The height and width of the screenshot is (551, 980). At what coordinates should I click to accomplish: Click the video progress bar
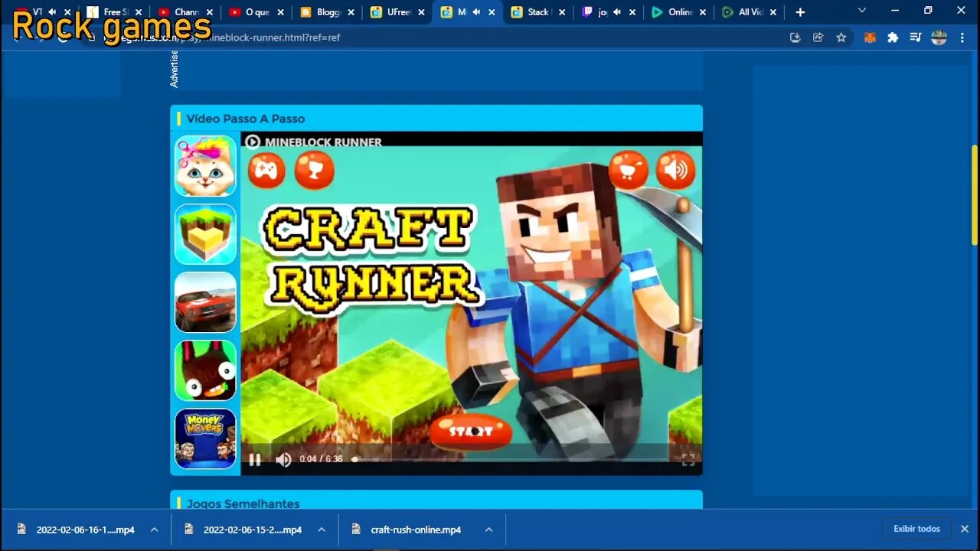pos(509,459)
